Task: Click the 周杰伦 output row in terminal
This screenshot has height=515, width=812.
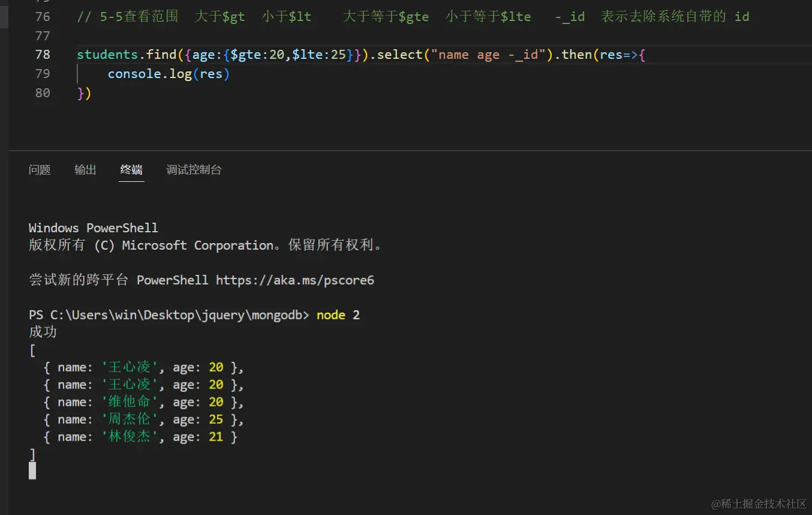Action: 144,420
